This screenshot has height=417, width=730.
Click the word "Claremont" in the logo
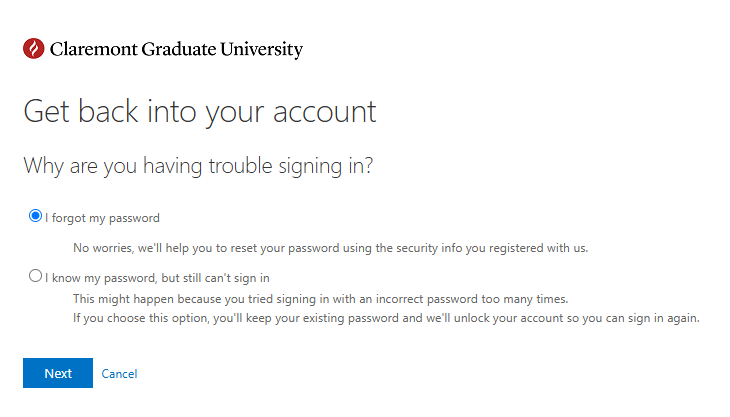pos(94,49)
